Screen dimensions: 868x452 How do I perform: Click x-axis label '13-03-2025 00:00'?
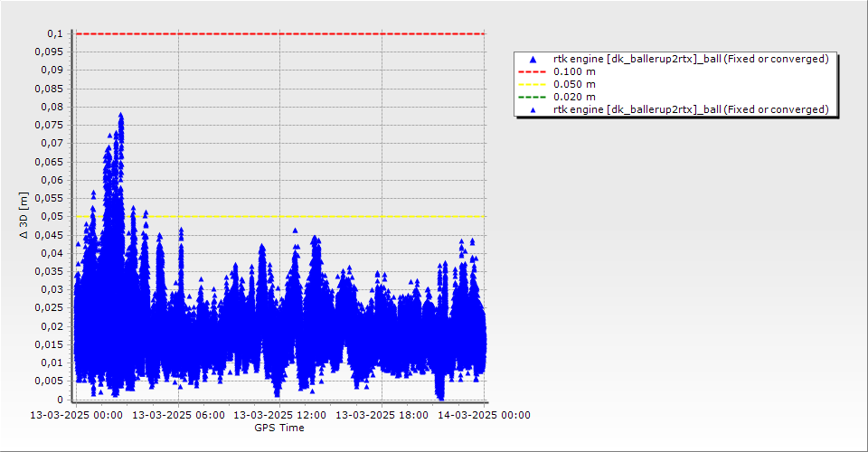(x=76, y=415)
